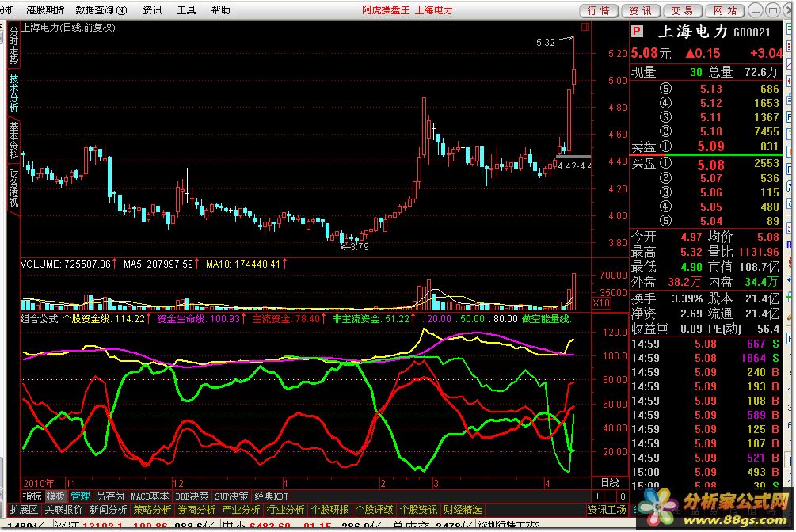Click the 2010年 date label on time axis
This screenshot has width=796, height=532.
click(39, 483)
